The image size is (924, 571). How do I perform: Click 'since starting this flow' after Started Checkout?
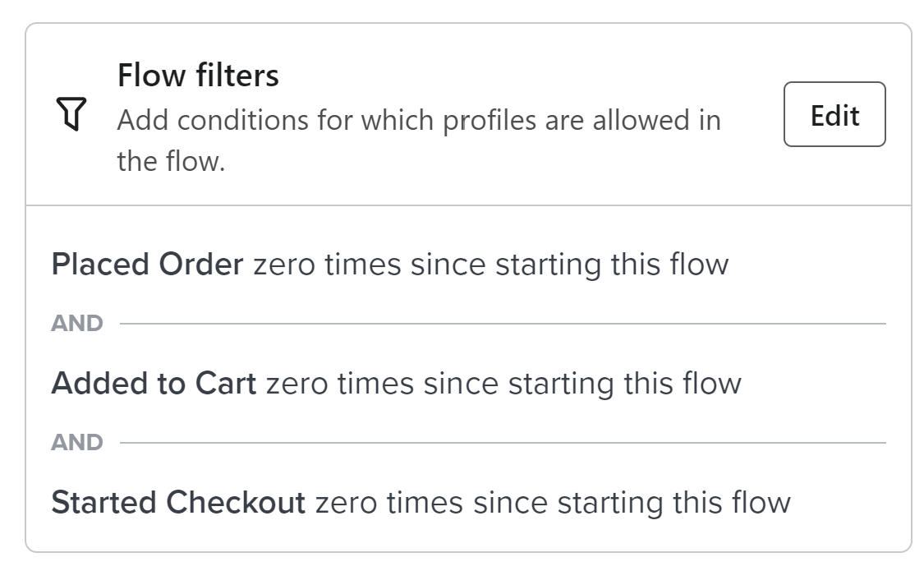(632, 503)
